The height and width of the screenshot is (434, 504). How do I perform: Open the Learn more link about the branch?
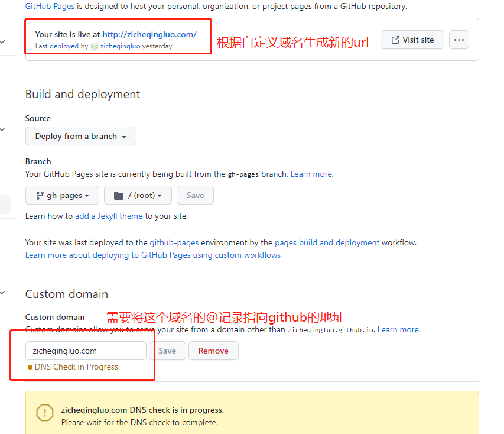click(311, 174)
